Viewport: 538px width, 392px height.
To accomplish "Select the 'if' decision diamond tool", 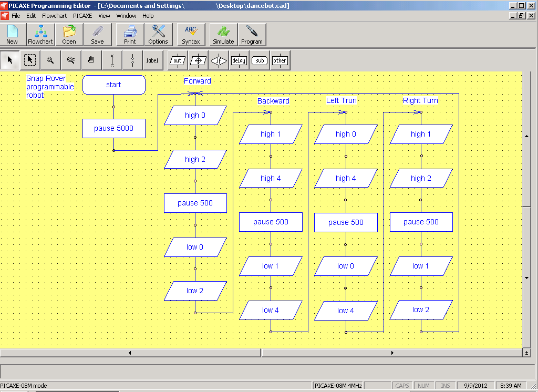I will [219, 60].
